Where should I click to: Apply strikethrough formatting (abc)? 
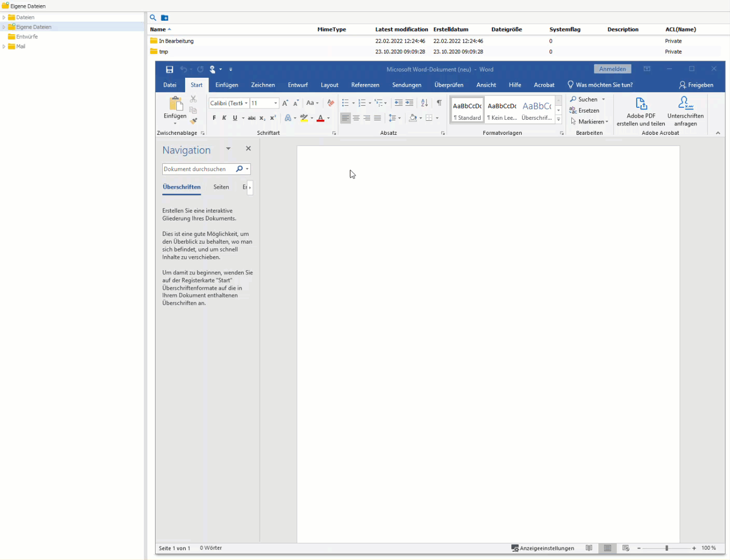pos(251,118)
